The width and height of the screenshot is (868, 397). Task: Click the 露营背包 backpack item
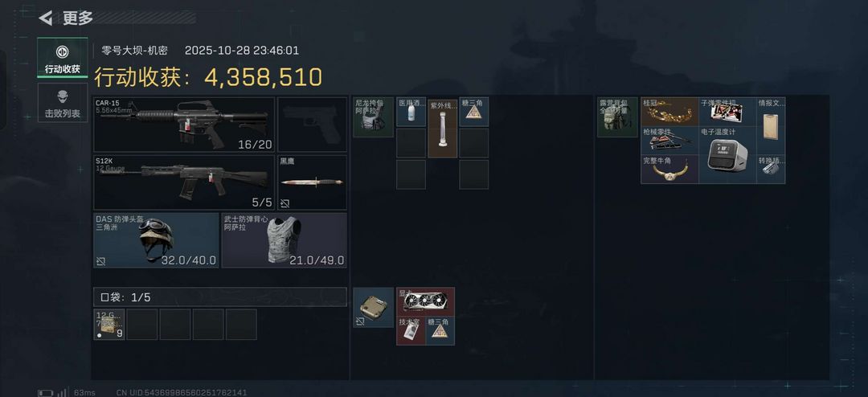tap(618, 117)
